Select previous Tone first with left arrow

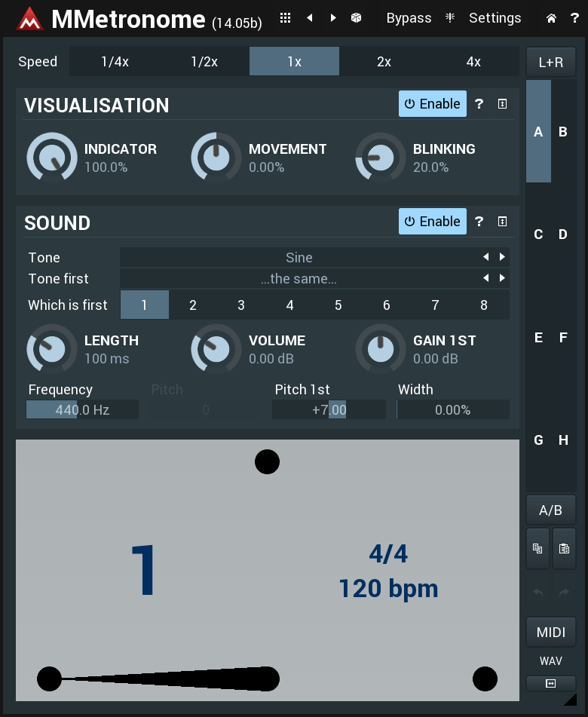click(486, 277)
